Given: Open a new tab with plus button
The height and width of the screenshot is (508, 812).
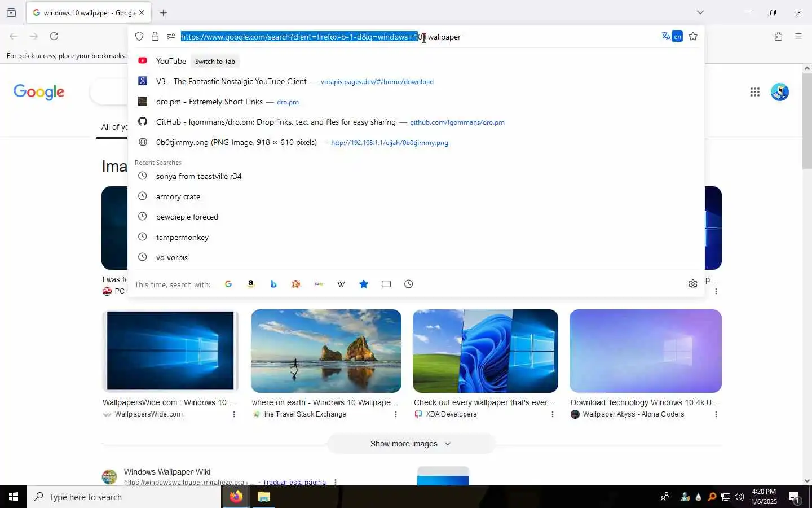Looking at the screenshot, I should 164,12.
